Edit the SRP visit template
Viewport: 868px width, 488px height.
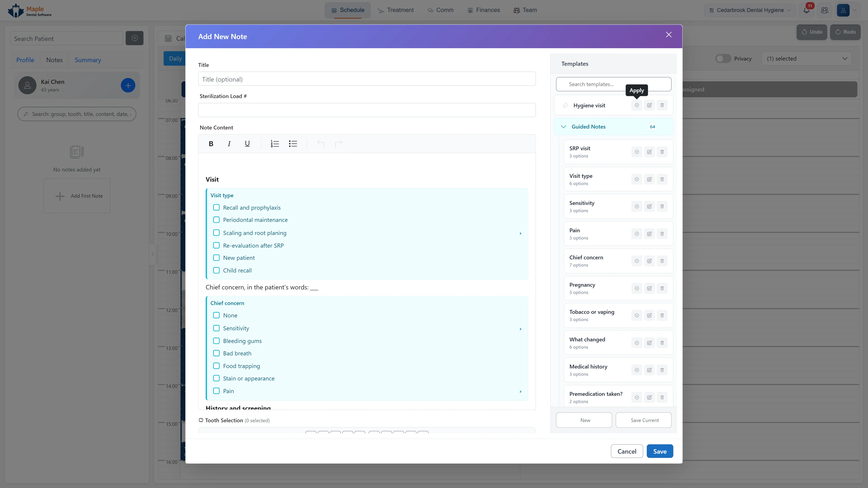649,152
